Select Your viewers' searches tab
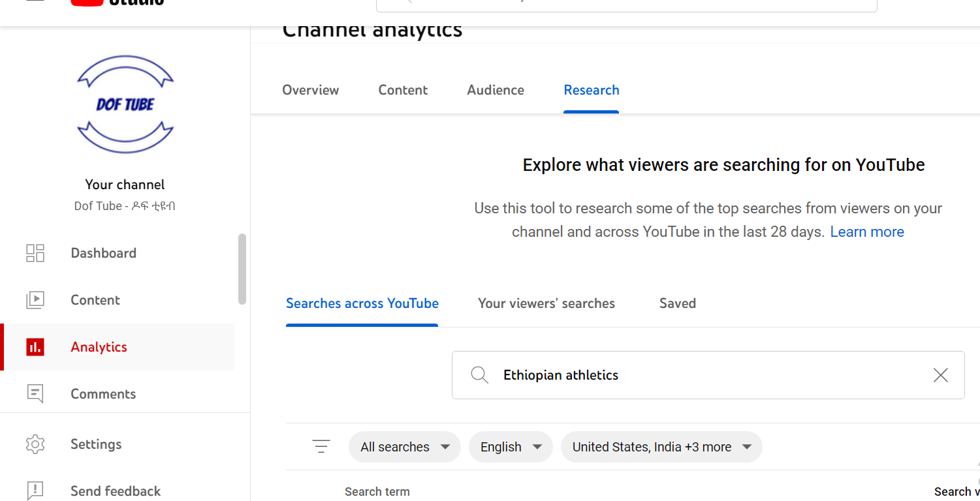Screen dimensions: 980x501 (x=546, y=303)
